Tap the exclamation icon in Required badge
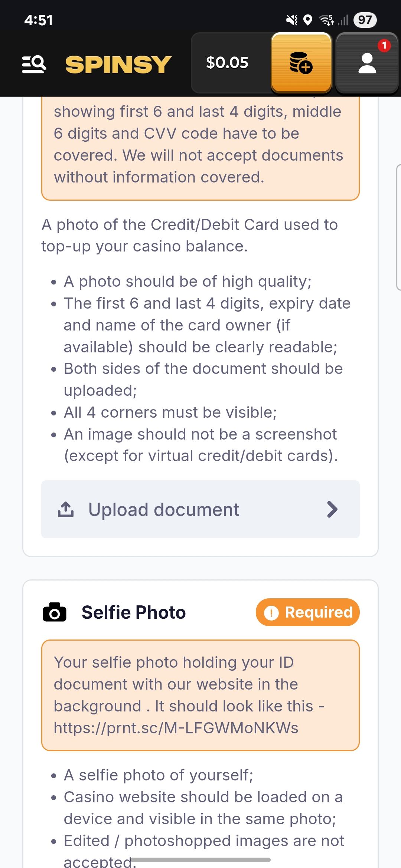 point(271,612)
